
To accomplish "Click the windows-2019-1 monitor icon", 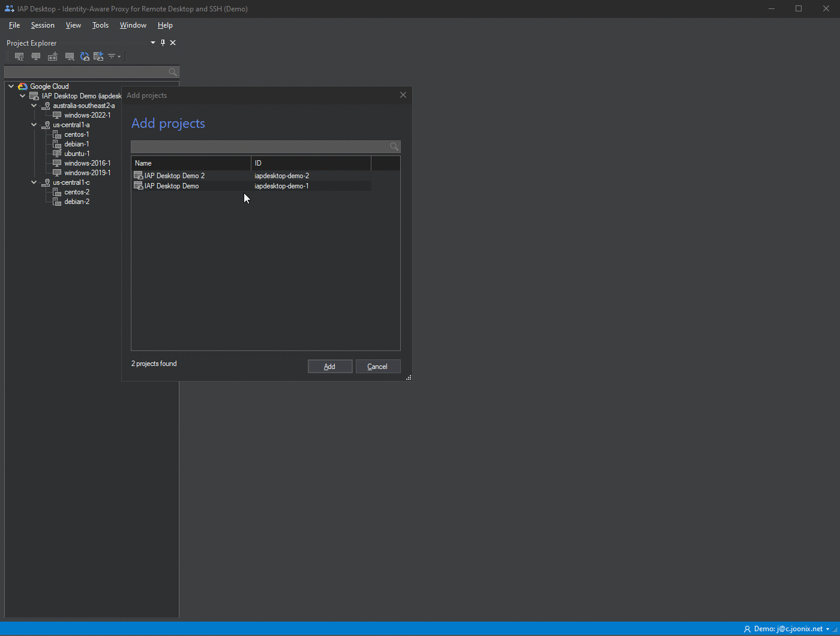I will pyautogui.click(x=57, y=173).
